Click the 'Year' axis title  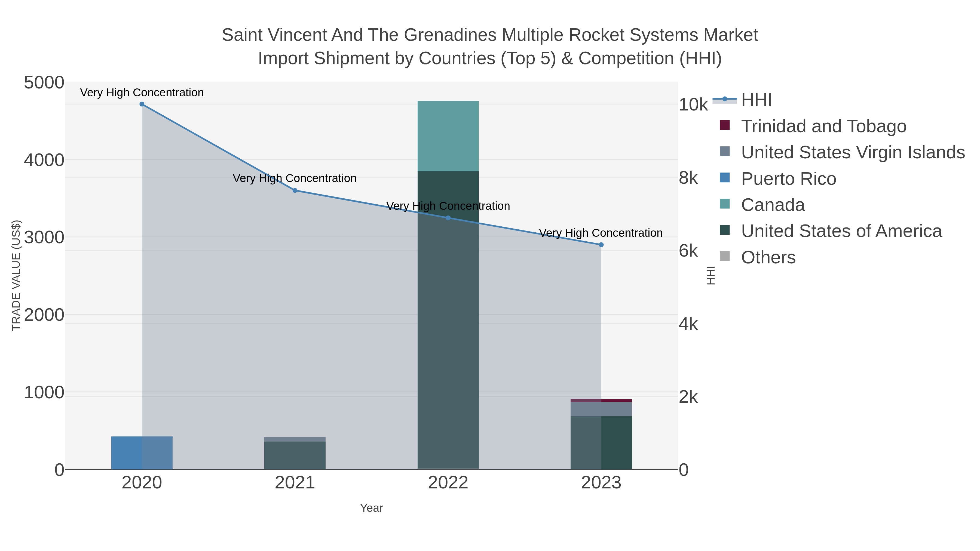[x=372, y=508]
